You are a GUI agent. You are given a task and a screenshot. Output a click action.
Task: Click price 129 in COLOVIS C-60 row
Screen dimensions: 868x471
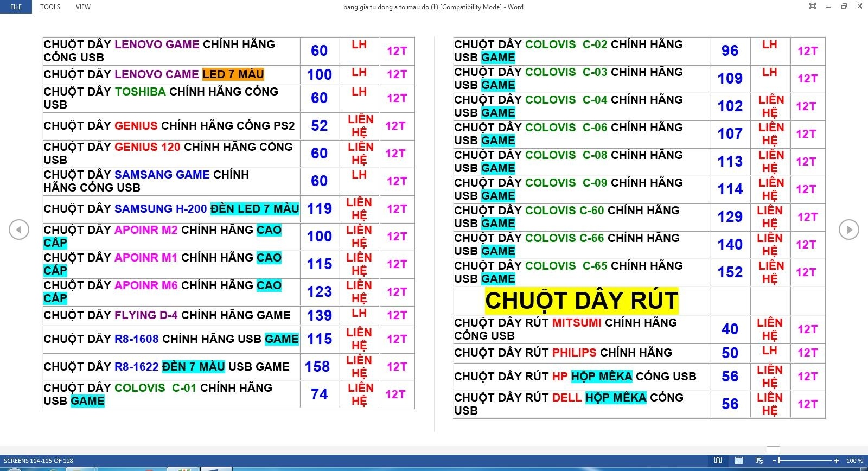pos(730,217)
